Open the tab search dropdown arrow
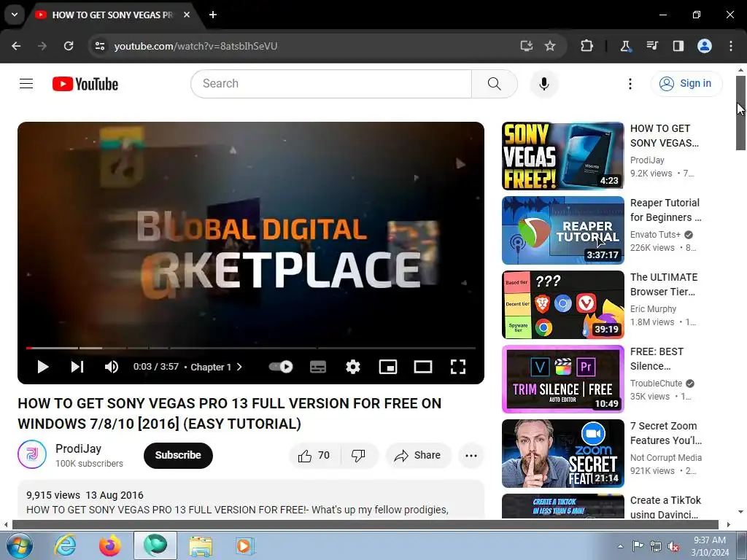The image size is (747, 560). (x=15, y=15)
